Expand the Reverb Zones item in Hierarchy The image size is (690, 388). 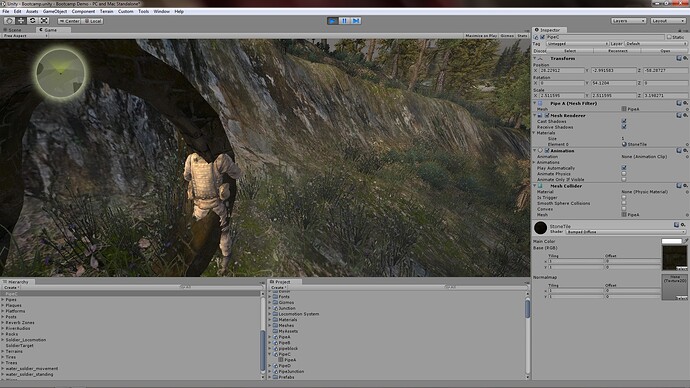click(x=3, y=322)
